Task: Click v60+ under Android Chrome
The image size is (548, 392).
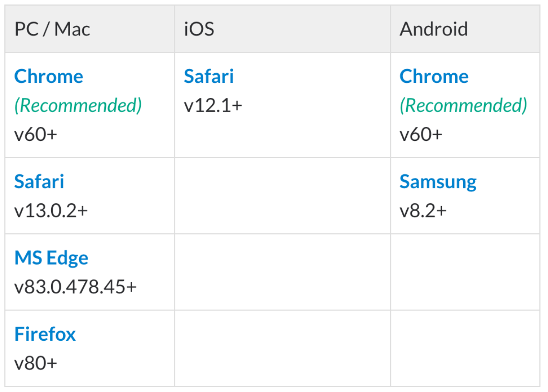Action: click(x=421, y=135)
